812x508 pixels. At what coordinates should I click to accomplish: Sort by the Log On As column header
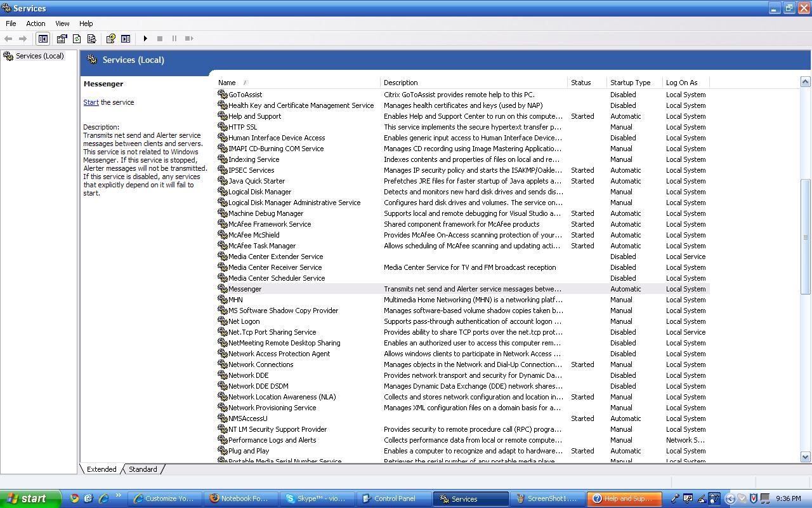[686, 83]
